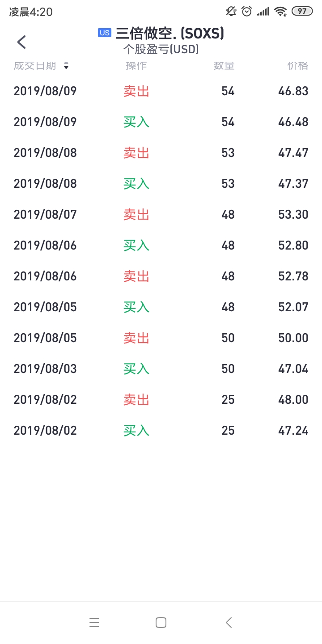The width and height of the screenshot is (322, 644).
Task: Open the 2019/08/05 卖出 row at 50.00
Action: [x=161, y=338]
